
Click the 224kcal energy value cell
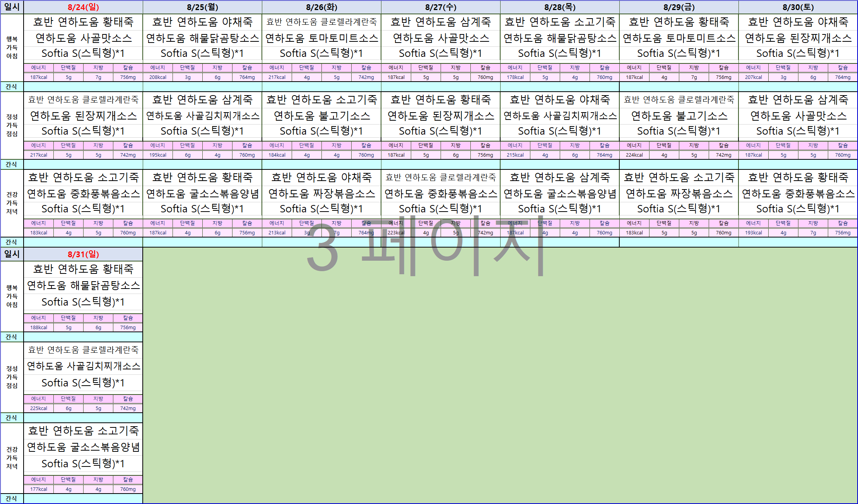point(634,155)
